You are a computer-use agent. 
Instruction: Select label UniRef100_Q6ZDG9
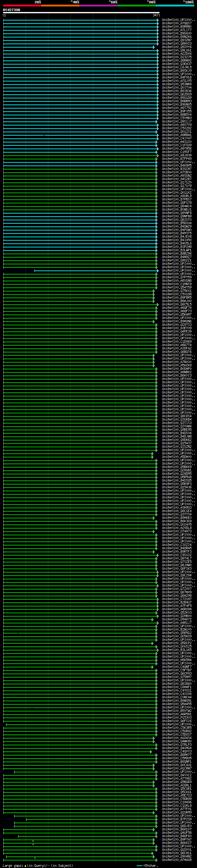pos(177,94)
